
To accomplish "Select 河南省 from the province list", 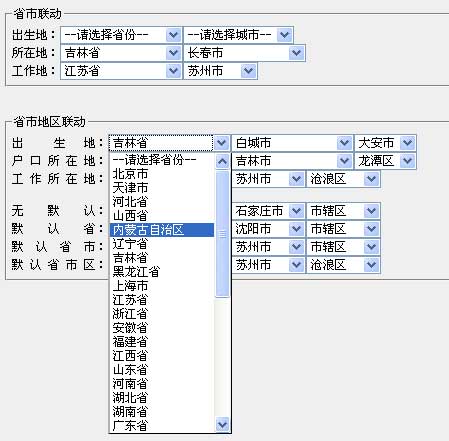I will 162,384.
